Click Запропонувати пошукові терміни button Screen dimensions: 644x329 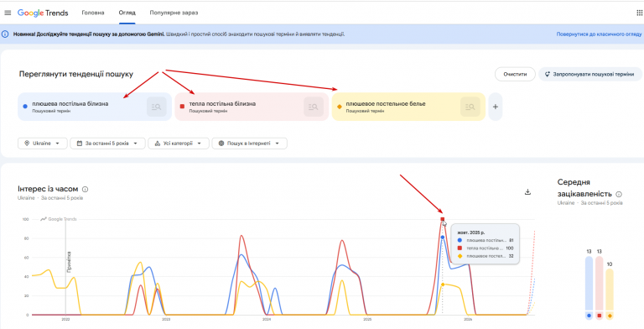point(589,75)
